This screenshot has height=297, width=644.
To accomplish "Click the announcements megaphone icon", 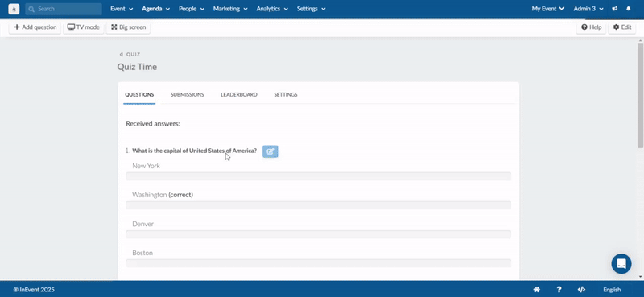I will pyautogui.click(x=615, y=9).
